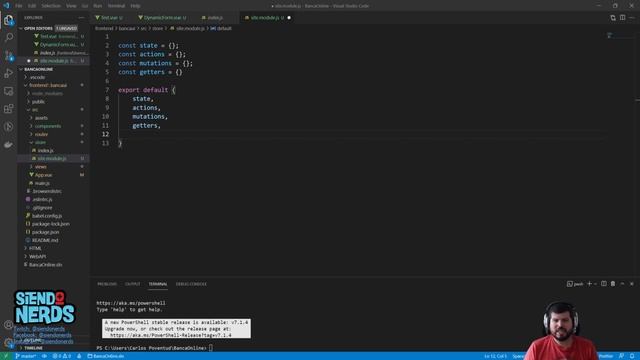Click the errors and warnings count in status bar

click(x=62, y=356)
